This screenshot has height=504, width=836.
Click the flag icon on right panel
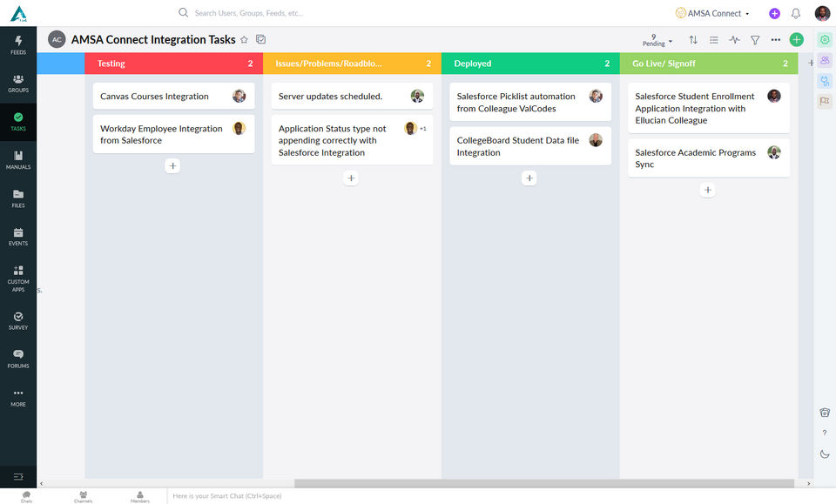pos(825,101)
